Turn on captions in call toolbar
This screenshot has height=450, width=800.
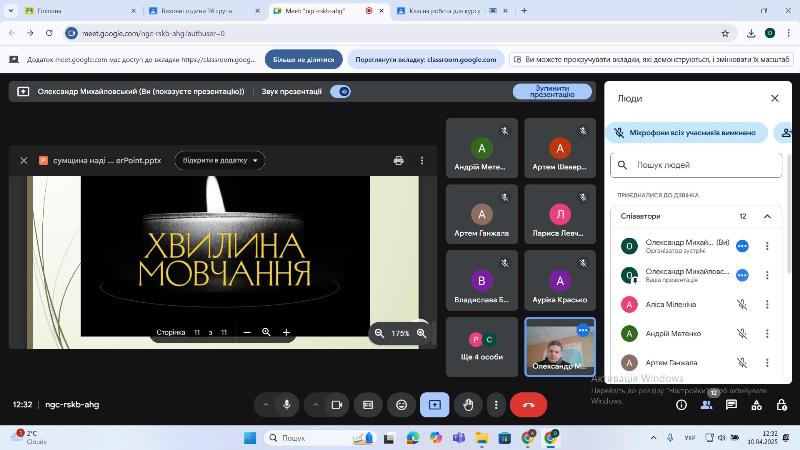click(368, 405)
